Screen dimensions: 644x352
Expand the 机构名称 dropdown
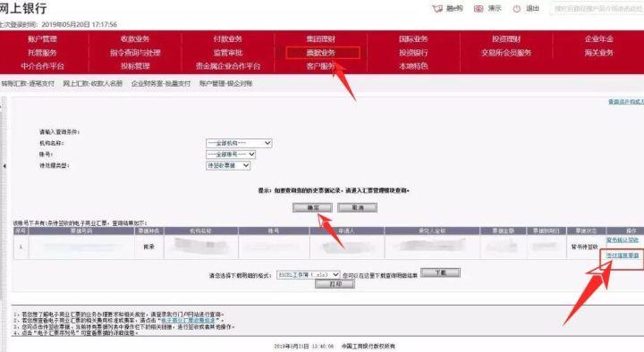pos(239,143)
